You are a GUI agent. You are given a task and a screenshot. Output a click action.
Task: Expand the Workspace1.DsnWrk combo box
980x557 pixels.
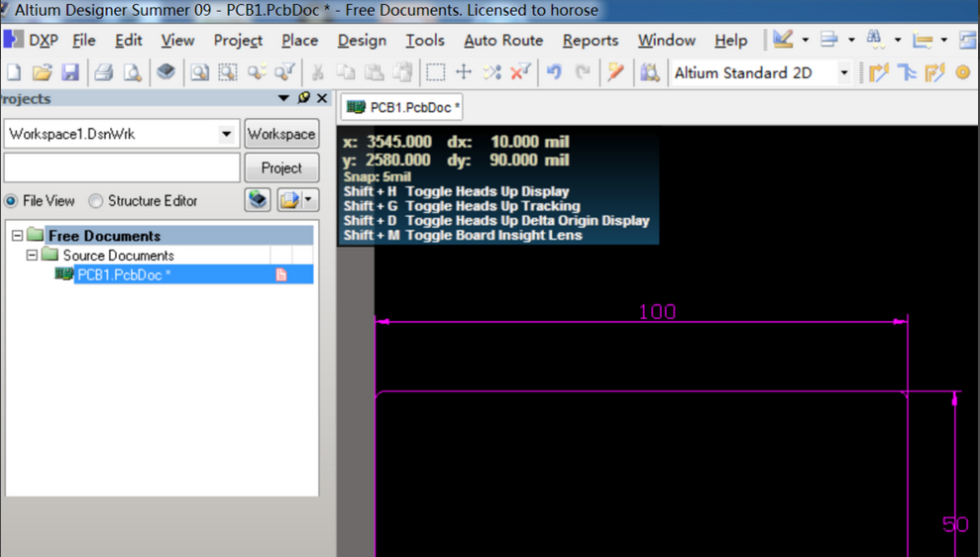point(227,134)
